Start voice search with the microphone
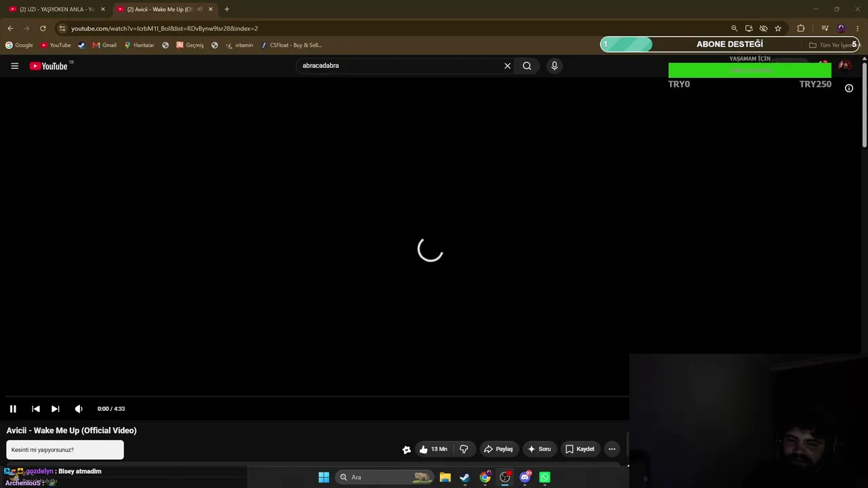 (x=554, y=66)
